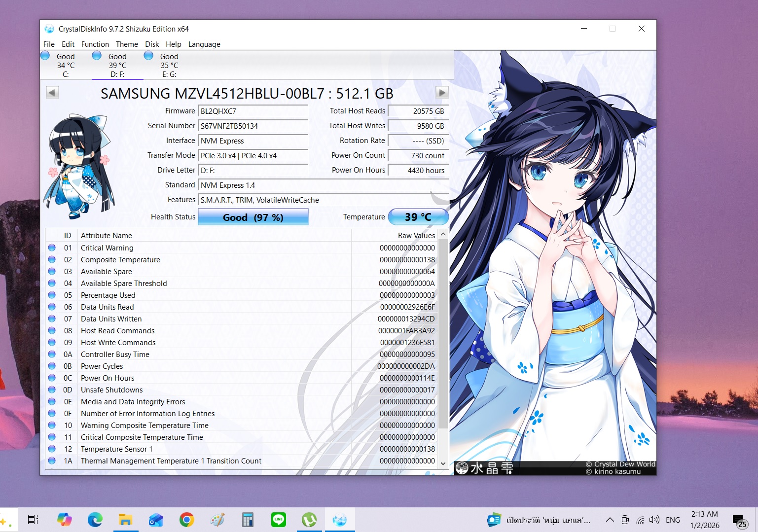Click the Good 97% health status button
Screen dimensions: 758x532
click(253, 217)
